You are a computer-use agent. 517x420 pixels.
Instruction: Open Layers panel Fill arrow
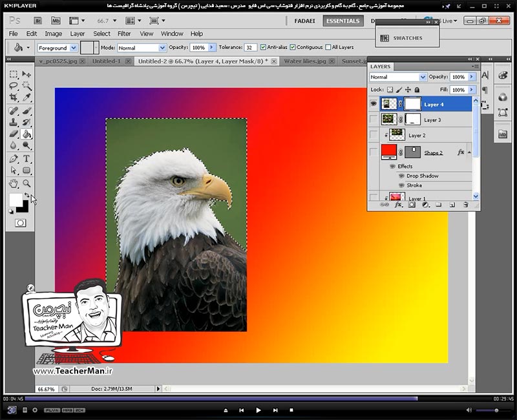click(x=472, y=90)
